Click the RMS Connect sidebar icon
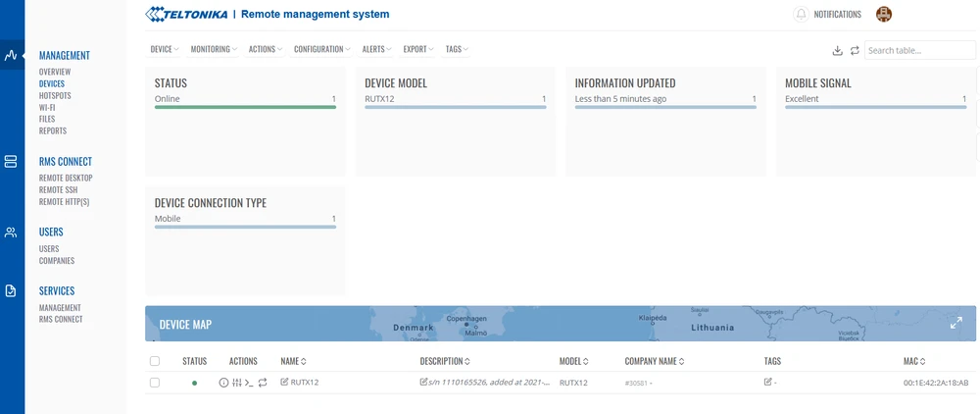Screen dimensions: 980x414 [12, 162]
